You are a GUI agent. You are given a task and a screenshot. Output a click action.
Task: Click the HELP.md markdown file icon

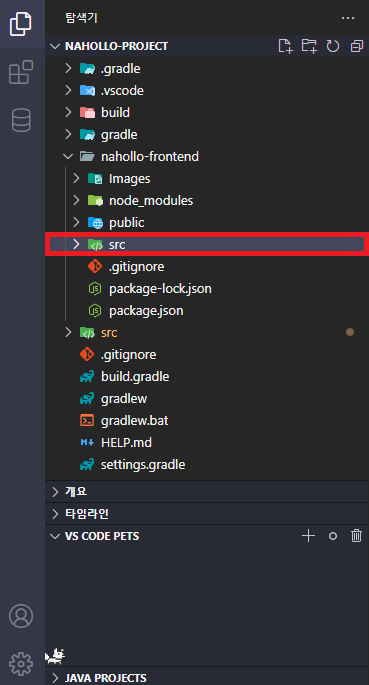point(87,443)
